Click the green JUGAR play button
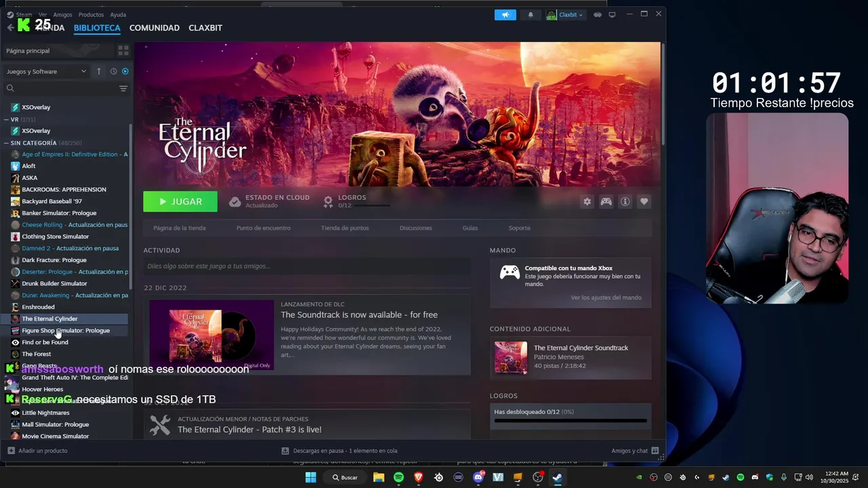Viewport: 868px width, 488px height. pos(180,201)
